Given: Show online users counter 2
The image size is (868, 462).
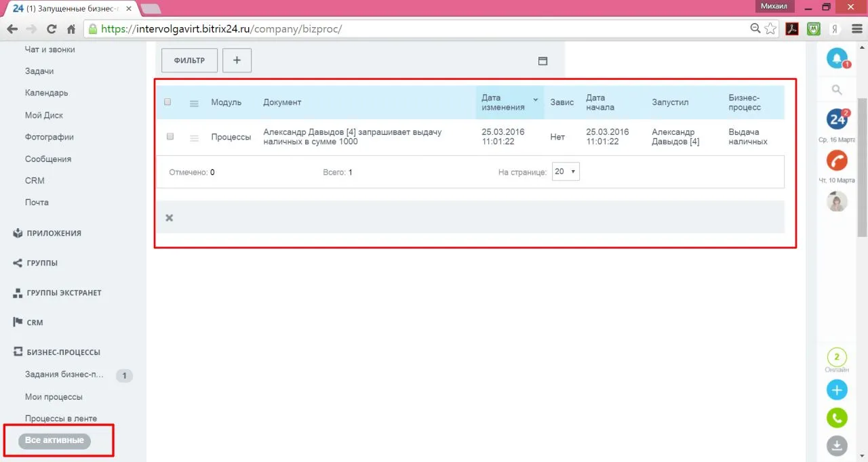Looking at the screenshot, I should coord(837,357).
